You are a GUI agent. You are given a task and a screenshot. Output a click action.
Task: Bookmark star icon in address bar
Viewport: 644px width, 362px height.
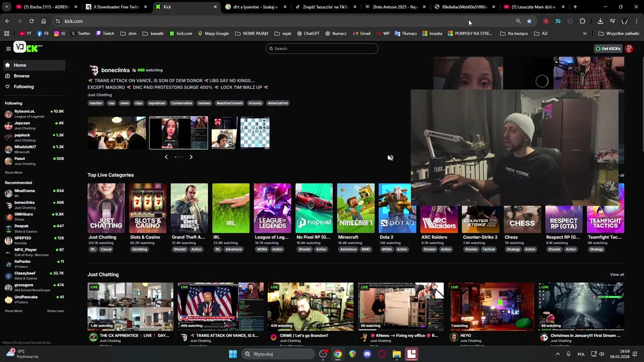pyautogui.click(x=529, y=21)
